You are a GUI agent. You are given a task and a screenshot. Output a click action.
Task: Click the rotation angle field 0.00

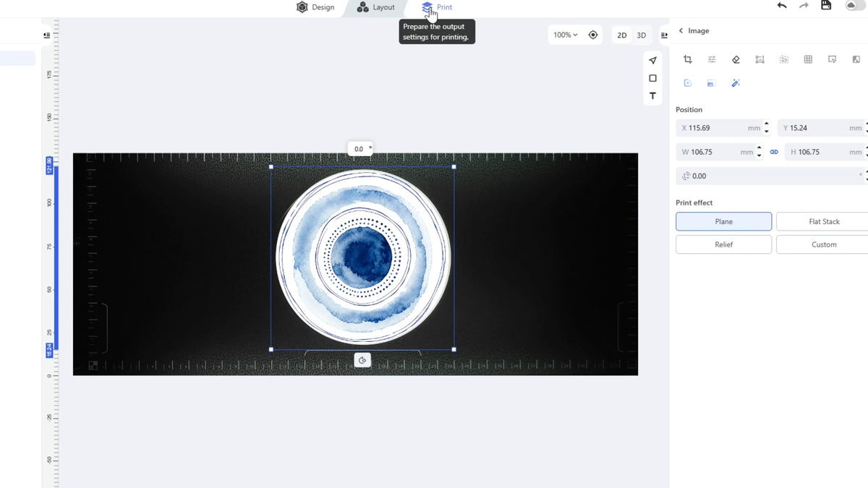770,176
